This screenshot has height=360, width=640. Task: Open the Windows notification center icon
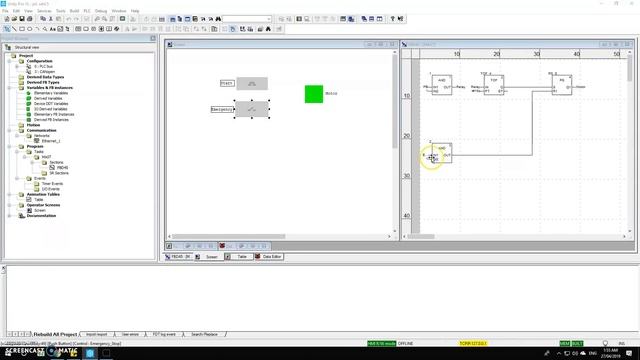629,353
